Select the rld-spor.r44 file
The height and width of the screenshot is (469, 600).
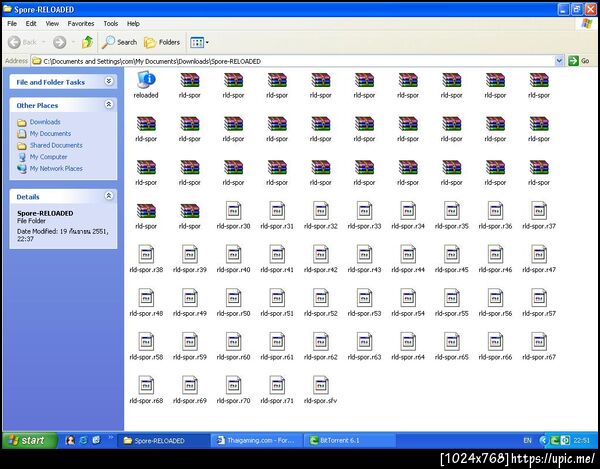408,259
